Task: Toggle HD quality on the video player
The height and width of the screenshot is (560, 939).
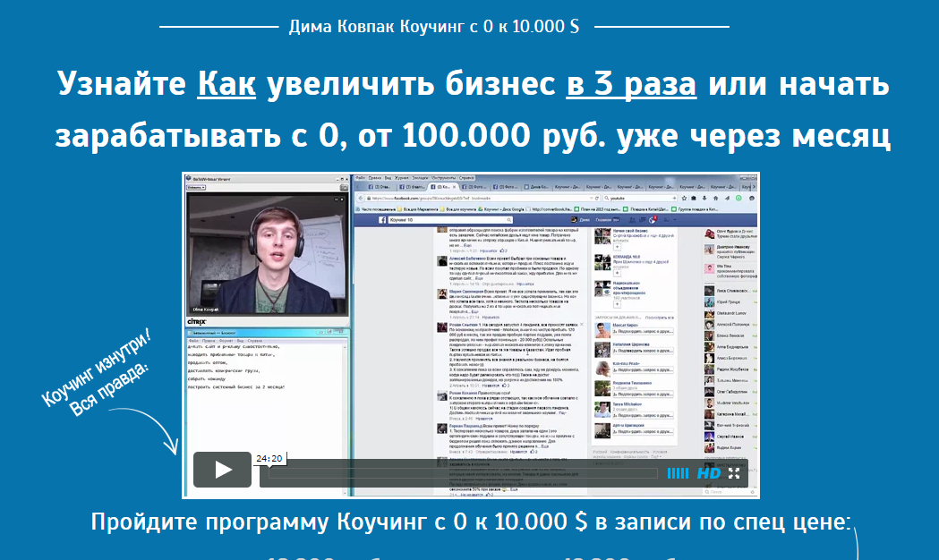Action: [708, 473]
